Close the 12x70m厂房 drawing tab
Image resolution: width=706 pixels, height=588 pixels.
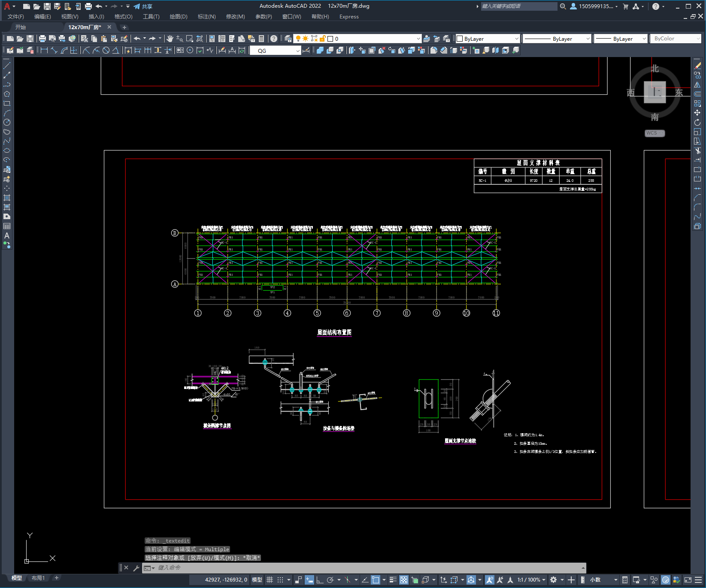pos(109,27)
